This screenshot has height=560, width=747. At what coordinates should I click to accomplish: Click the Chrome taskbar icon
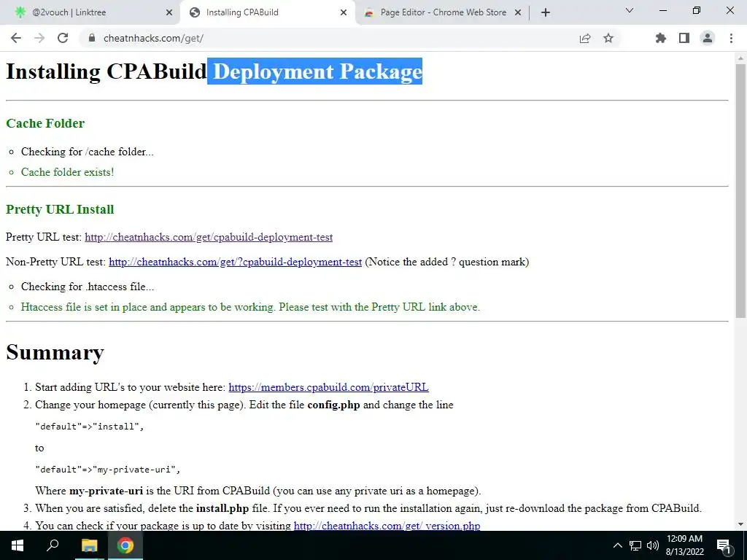tap(125, 545)
